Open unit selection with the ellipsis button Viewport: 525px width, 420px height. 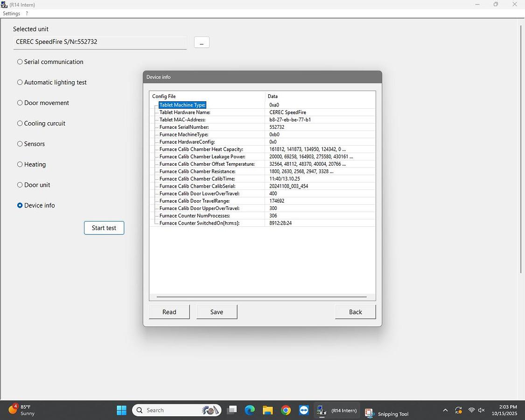tap(202, 42)
